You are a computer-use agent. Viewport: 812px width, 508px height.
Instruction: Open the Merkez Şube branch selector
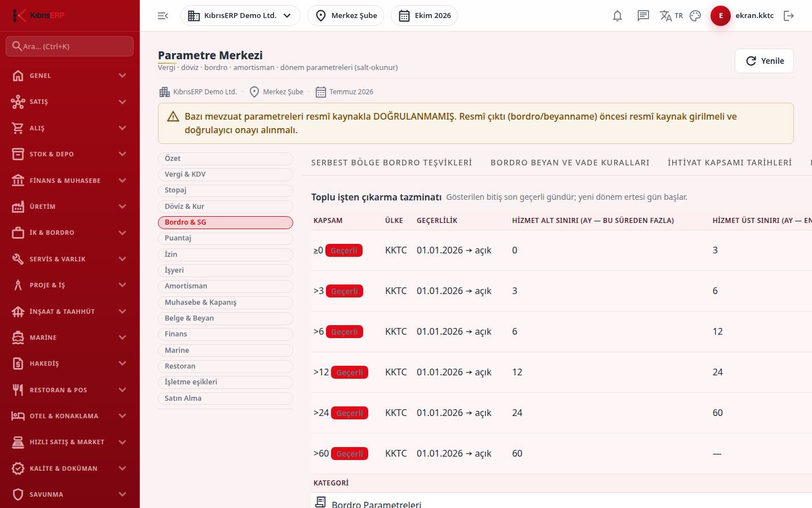tap(346, 16)
